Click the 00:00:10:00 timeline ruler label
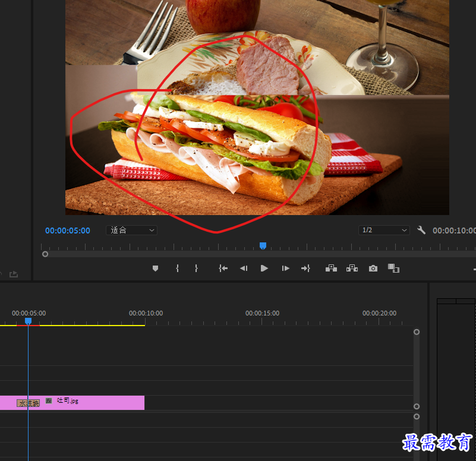 coord(146,313)
